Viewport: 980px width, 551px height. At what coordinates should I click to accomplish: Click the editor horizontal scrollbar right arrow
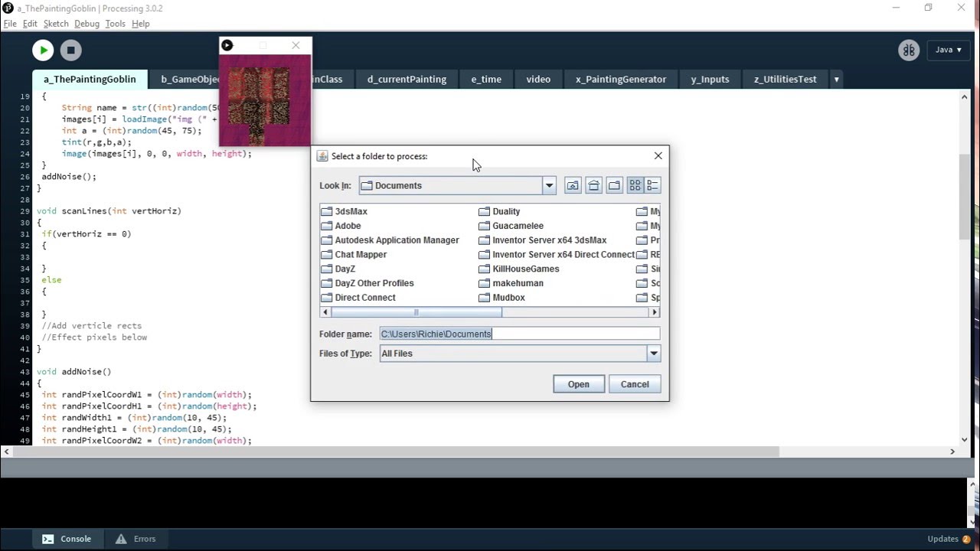coord(952,452)
